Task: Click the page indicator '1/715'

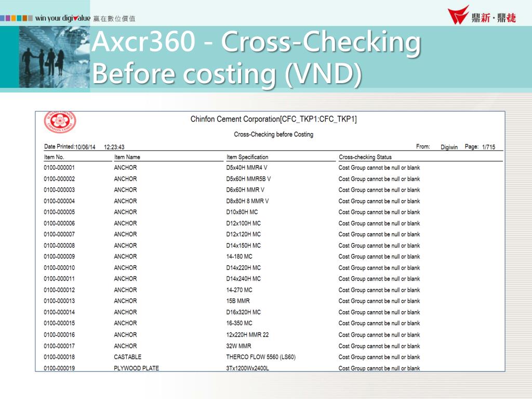Action: (x=488, y=147)
